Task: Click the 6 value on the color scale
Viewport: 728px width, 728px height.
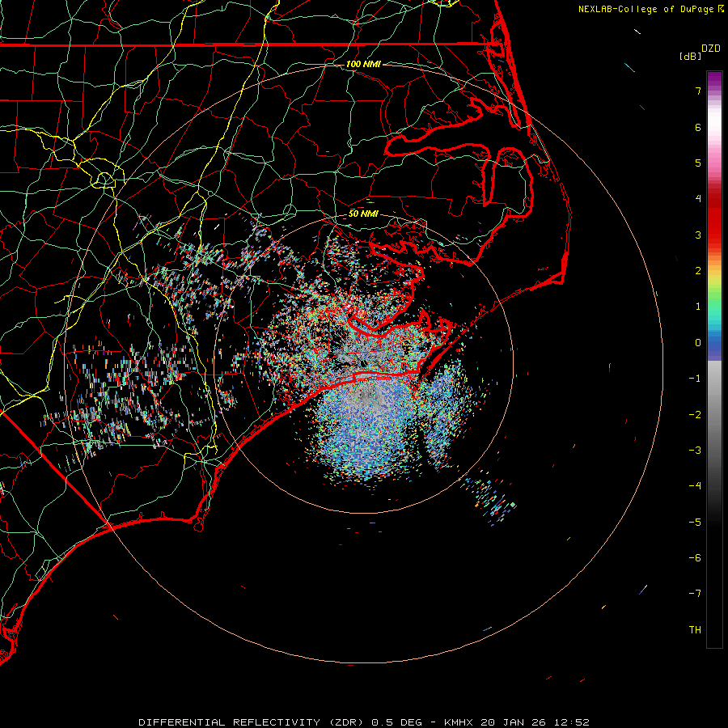Action: click(x=698, y=127)
